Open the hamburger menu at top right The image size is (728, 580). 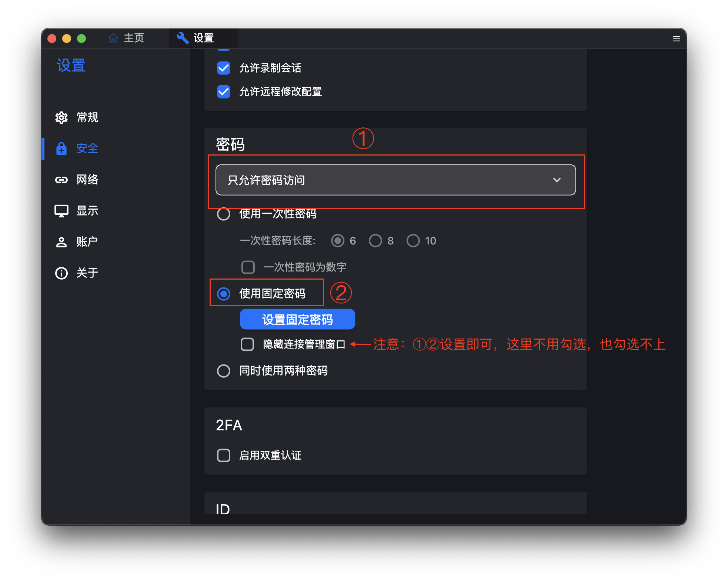tap(676, 39)
